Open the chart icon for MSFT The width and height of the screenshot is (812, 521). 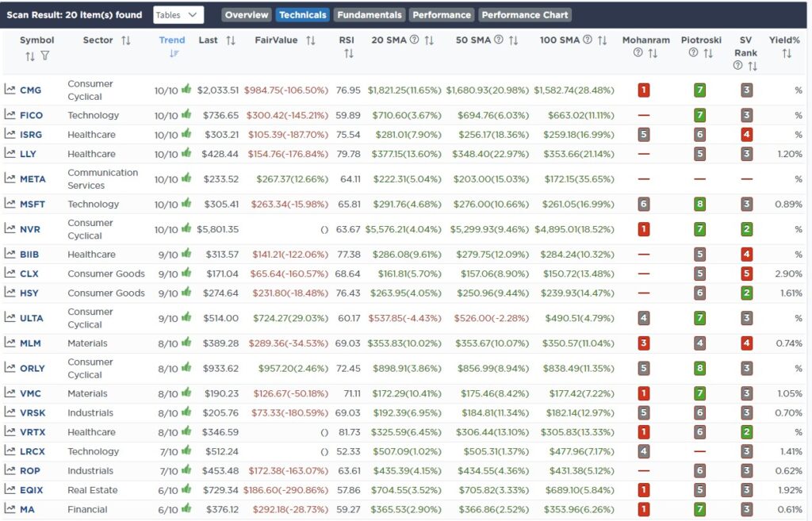pyautogui.click(x=10, y=203)
